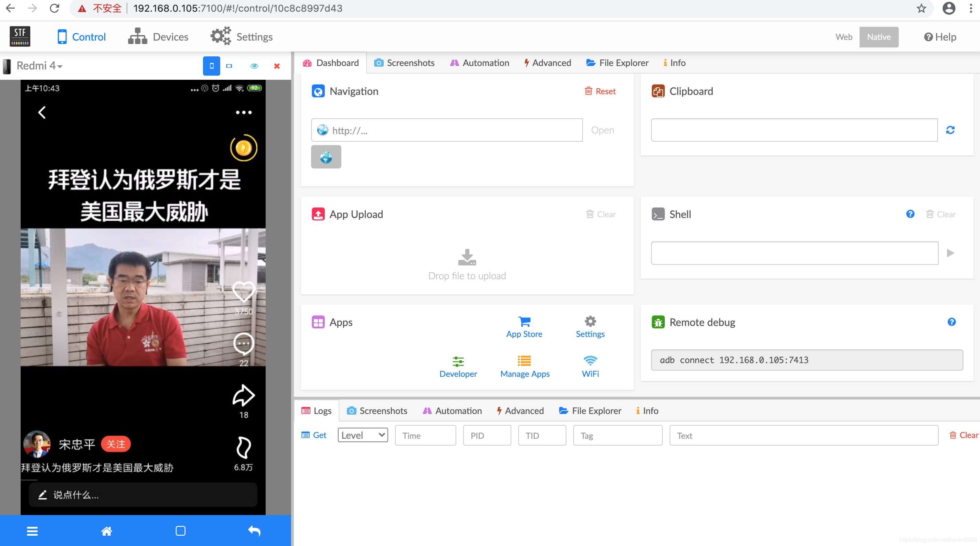Refresh clipboard contents icon
Viewport: 980px width, 546px height.
[x=950, y=130]
